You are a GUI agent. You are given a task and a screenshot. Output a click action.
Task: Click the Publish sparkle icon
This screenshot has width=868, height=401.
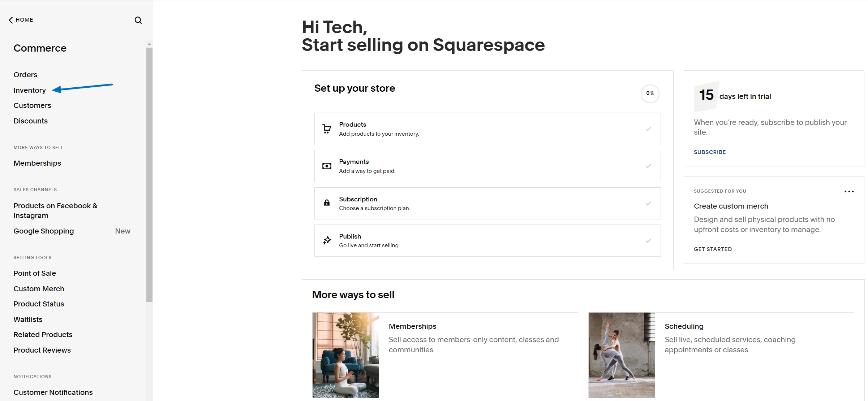coord(326,240)
